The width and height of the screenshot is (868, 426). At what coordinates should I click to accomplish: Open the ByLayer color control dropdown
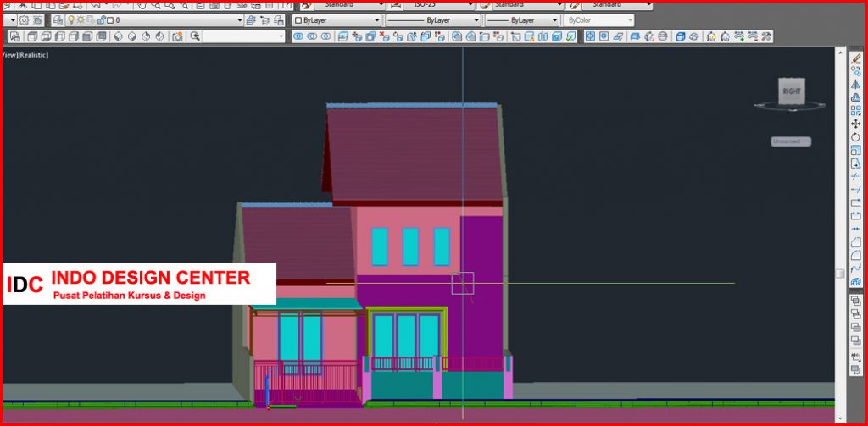tap(337, 20)
